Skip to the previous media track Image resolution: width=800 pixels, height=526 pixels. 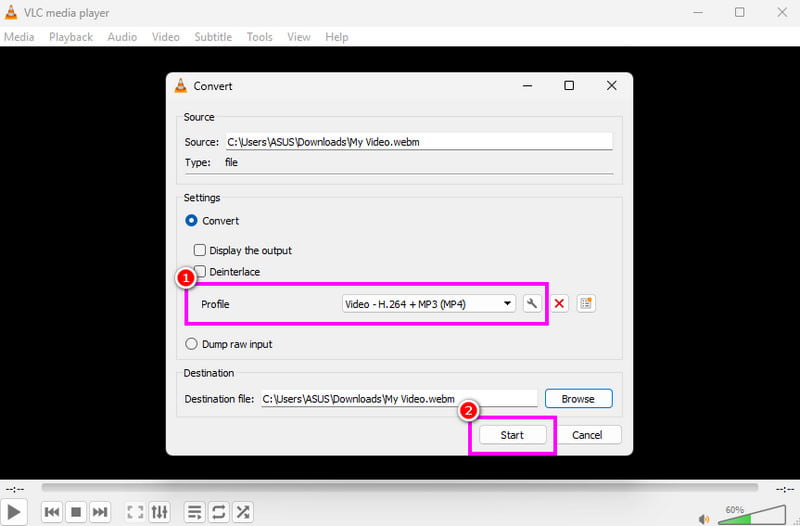pos(50,512)
